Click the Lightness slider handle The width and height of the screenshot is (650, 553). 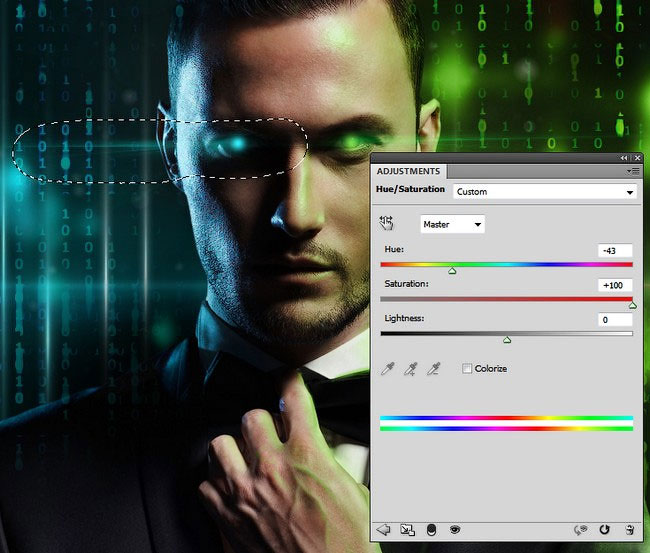(x=507, y=340)
